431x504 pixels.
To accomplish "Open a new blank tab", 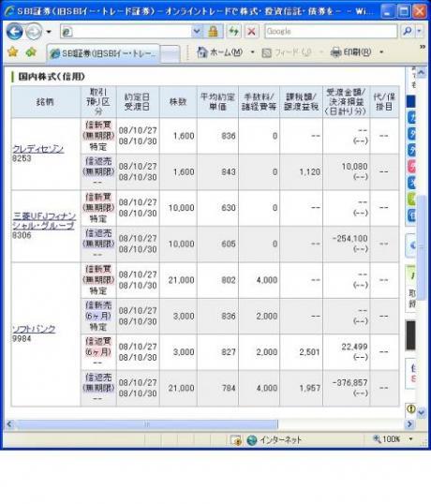I will [x=170, y=54].
